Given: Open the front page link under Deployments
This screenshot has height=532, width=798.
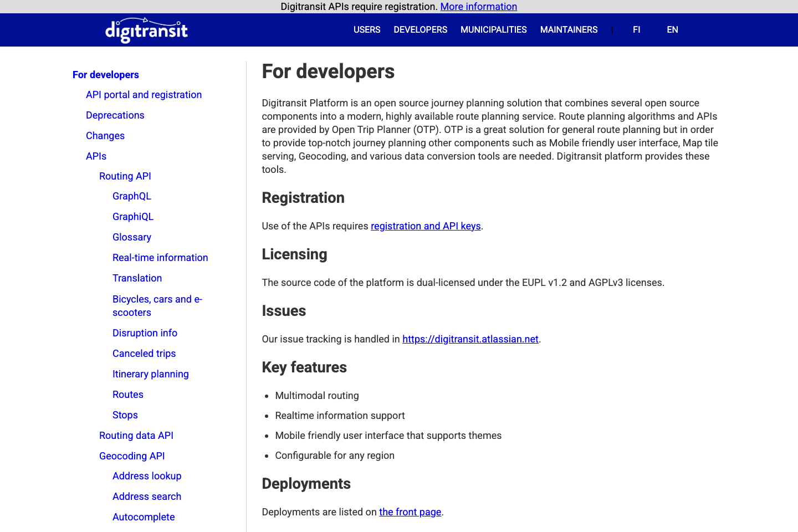Looking at the screenshot, I should click(410, 511).
